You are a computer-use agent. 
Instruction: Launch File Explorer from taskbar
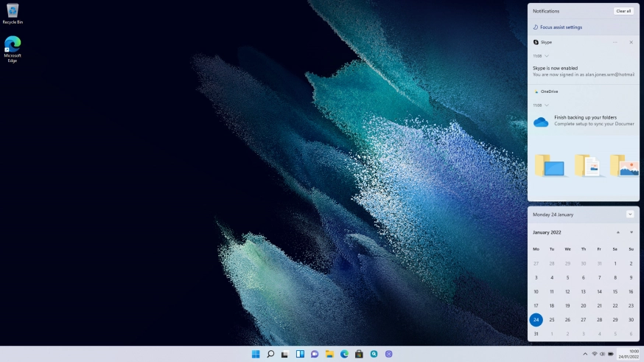coord(329,354)
